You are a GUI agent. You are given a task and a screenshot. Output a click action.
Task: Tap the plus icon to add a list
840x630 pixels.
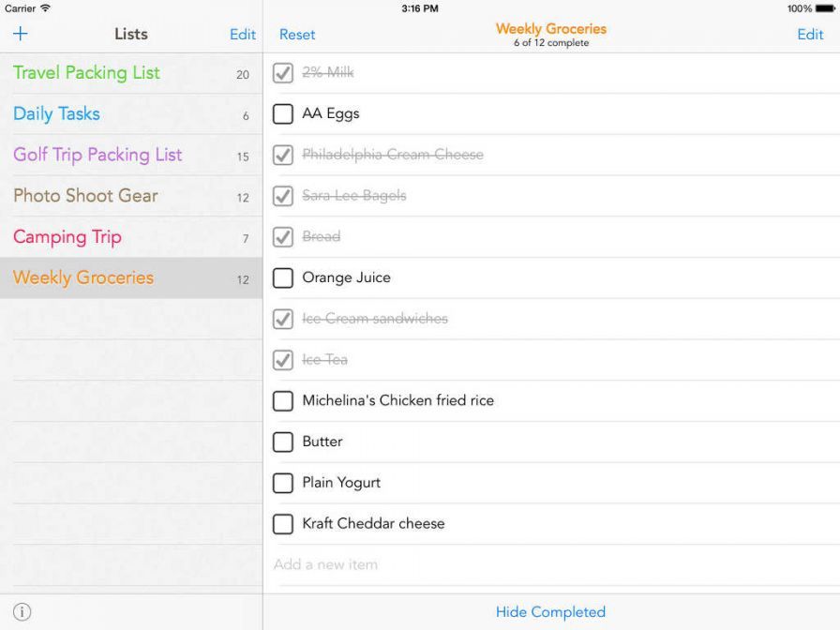21,35
